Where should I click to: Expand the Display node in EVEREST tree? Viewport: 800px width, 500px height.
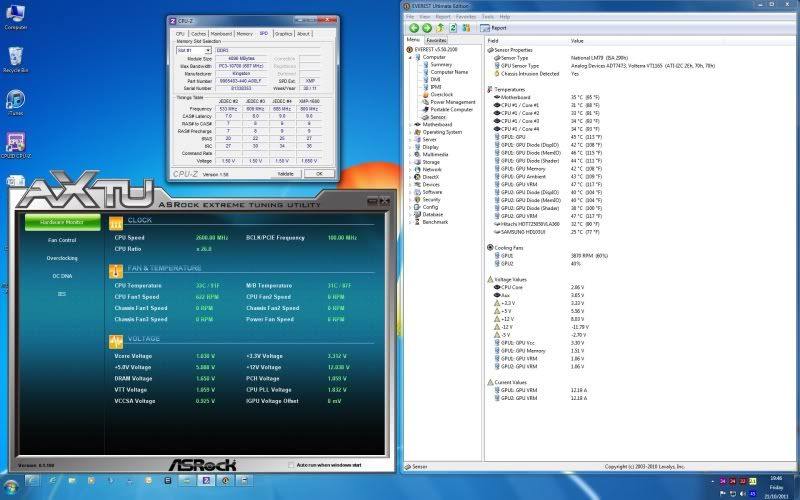pyautogui.click(x=410, y=147)
